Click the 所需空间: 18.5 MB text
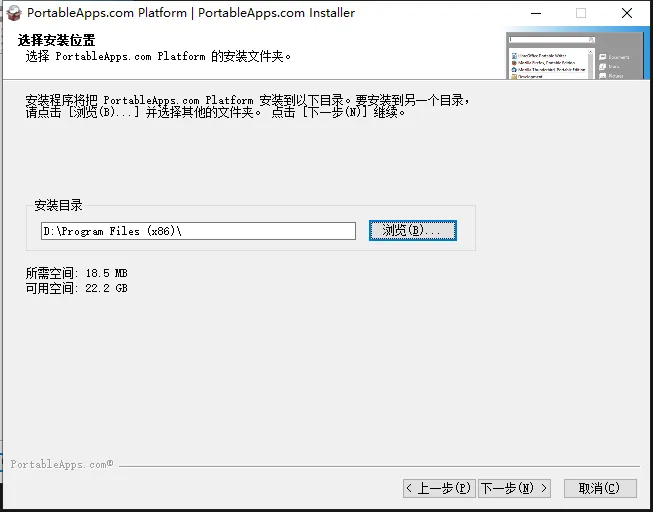Viewport: 653px width, 512px height. click(x=77, y=273)
